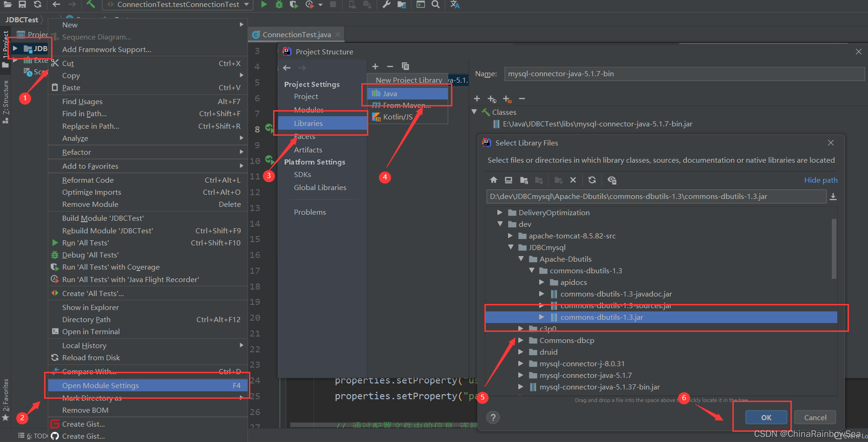Click Search Everywhere magnifier icon
Screen dimensions: 868x442
coord(436,4)
